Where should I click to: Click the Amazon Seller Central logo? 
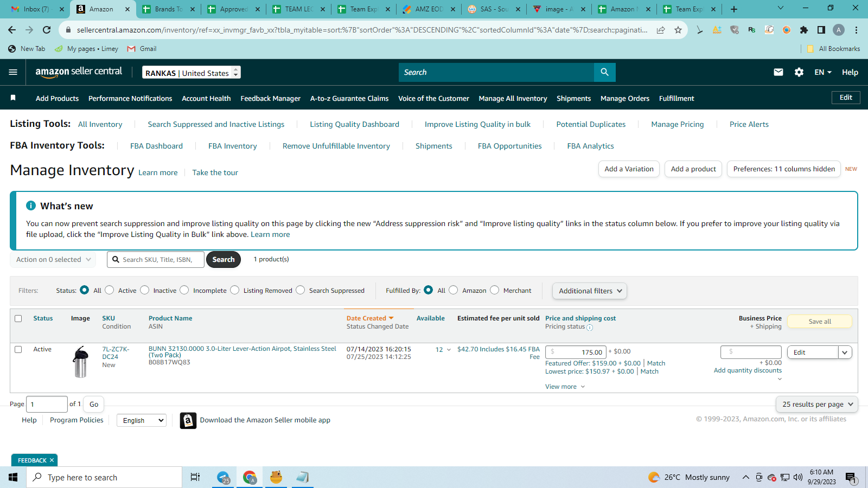click(79, 72)
